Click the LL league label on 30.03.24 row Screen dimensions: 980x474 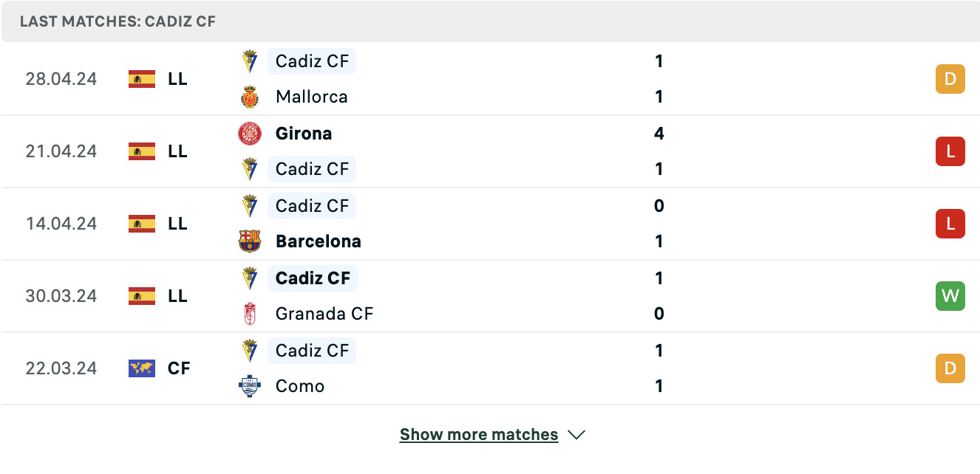(x=177, y=296)
